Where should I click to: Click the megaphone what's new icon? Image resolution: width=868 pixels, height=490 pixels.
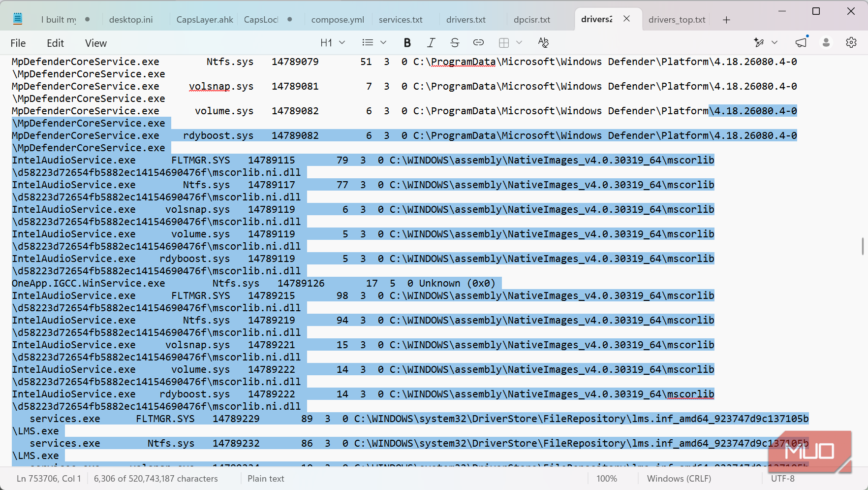[x=802, y=43]
